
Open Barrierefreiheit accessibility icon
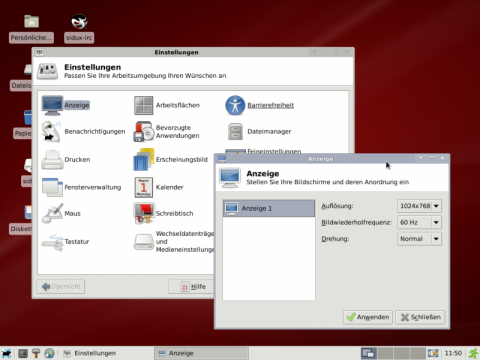[235, 105]
